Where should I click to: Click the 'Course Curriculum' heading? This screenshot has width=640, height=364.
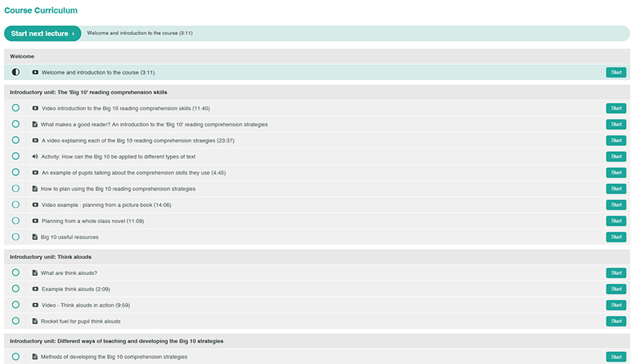41,10
